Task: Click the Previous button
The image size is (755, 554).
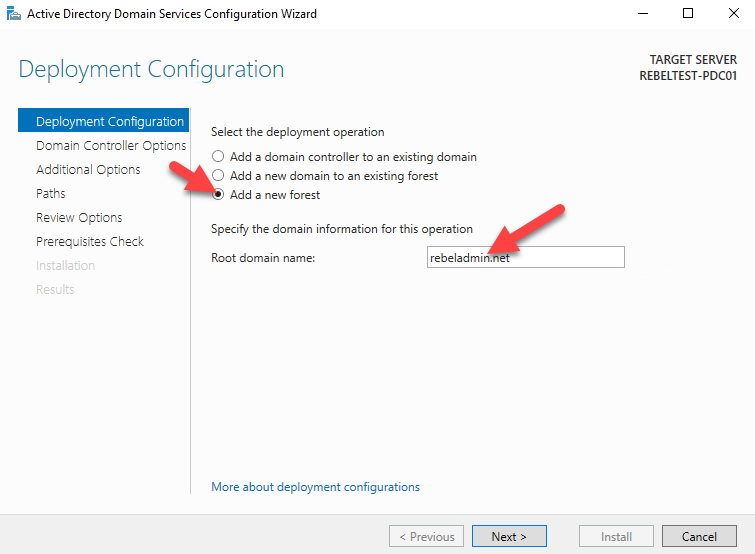Action: [x=427, y=537]
